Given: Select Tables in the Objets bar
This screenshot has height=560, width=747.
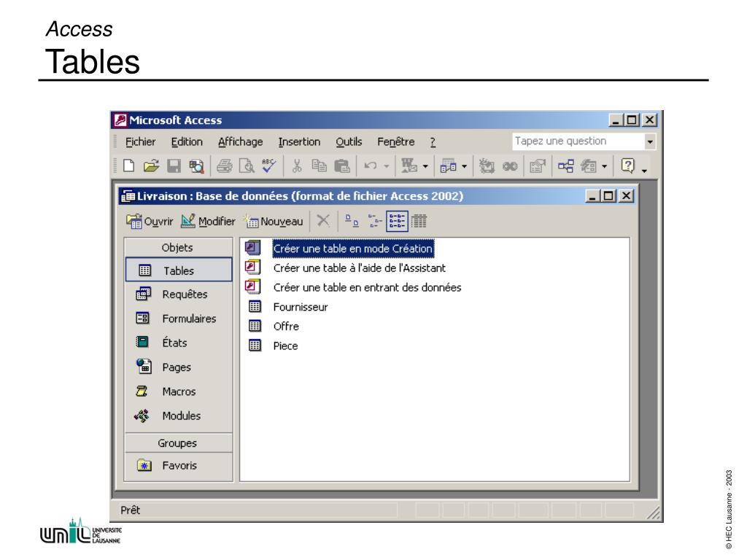Looking at the screenshot, I should click(x=179, y=271).
